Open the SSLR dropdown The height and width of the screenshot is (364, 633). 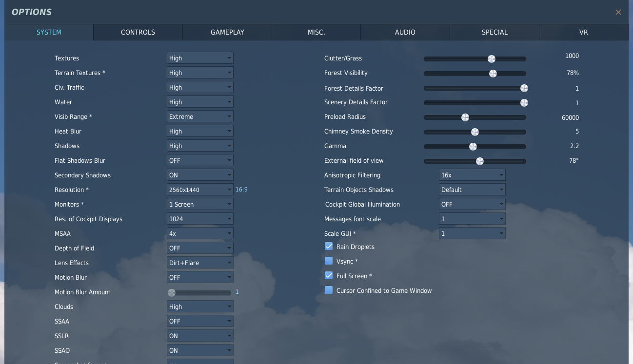tap(200, 336)
